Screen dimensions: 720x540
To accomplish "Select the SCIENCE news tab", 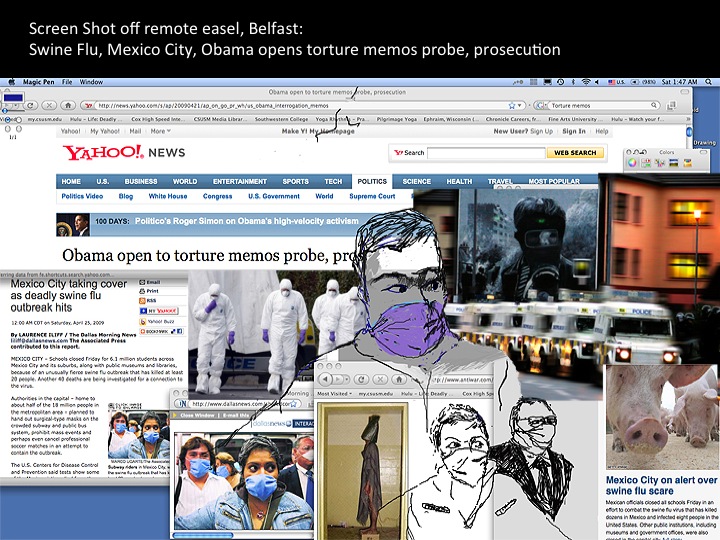I will [x=416, y=181].
